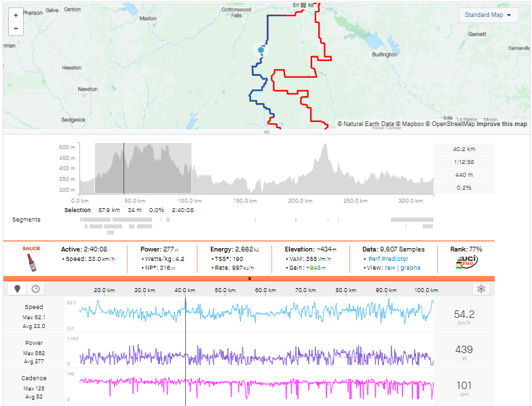Screen dimensions: 532x406
Task: Switch chart x-axis to time clock icon
Action: pos(35,289)
